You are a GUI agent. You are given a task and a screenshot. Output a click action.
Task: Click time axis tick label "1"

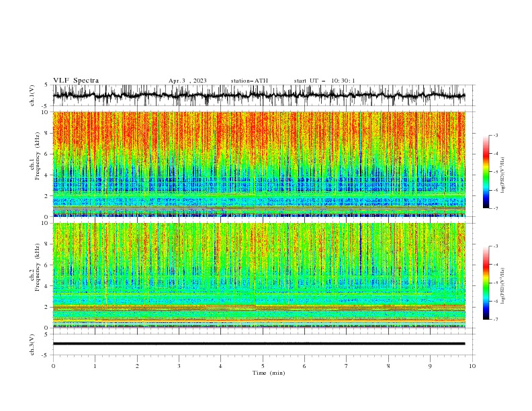(x=95, y=366)
